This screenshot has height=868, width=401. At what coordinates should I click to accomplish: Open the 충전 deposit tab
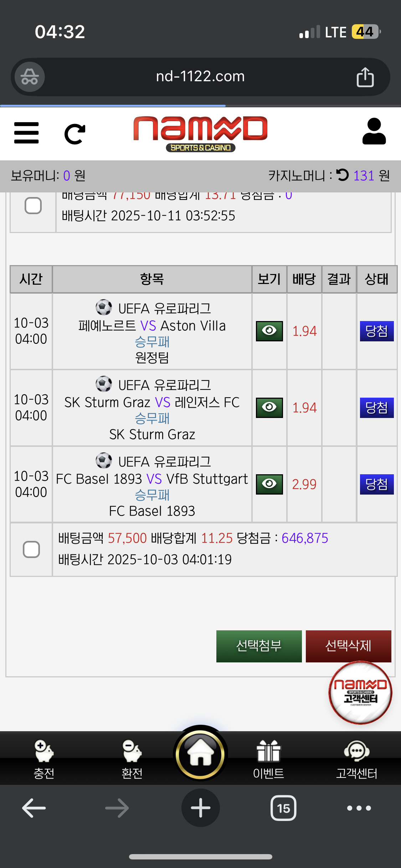(x=44, y=759)
